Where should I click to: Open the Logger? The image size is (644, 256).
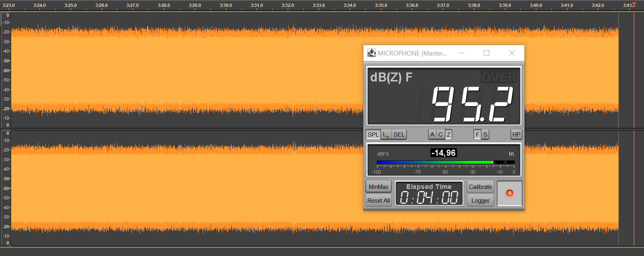click(x=480, y=200)
